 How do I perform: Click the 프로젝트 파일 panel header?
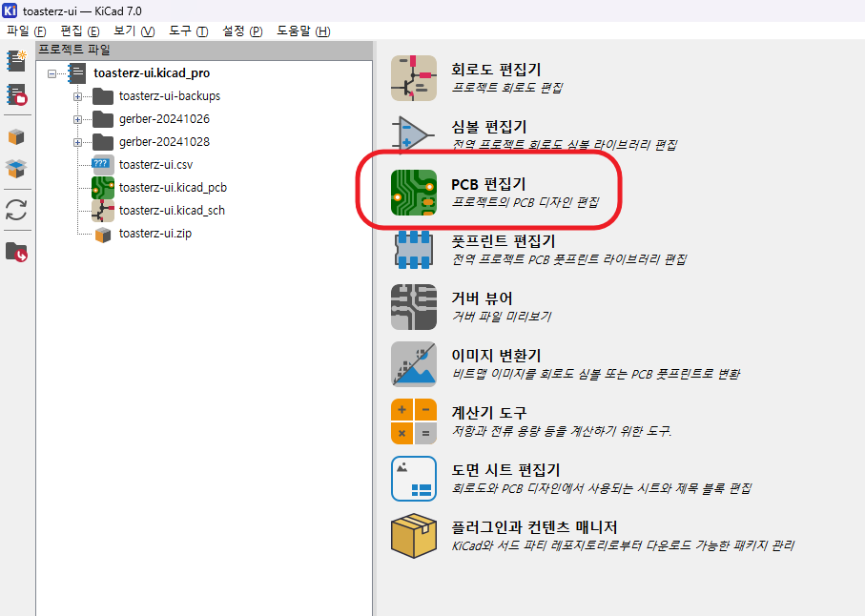tap(204, 51)
